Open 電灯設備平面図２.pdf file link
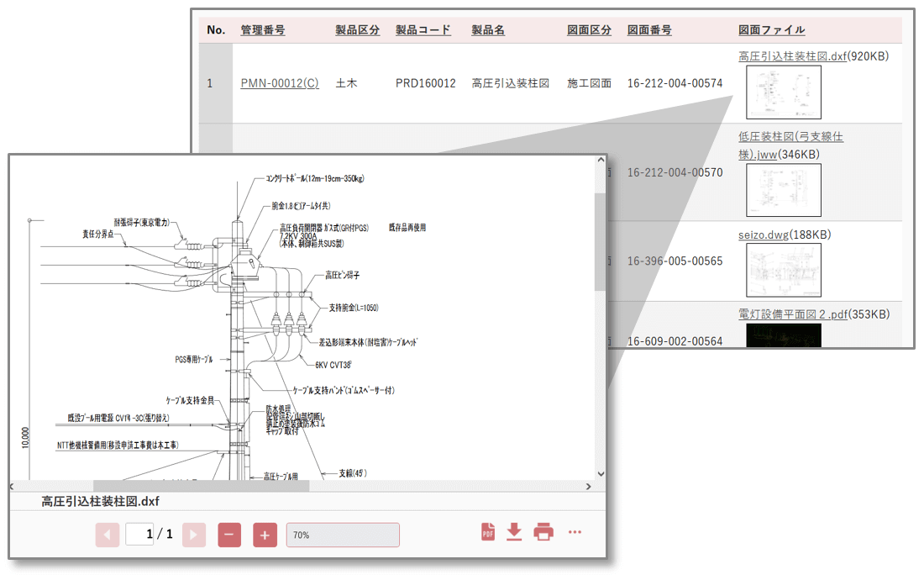The height and width of the screenshot is (580, 924). [793, 314]
